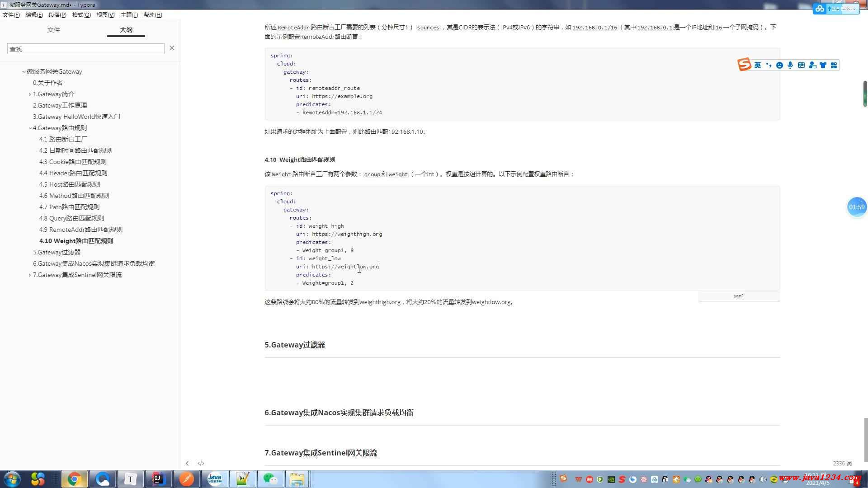Click the Sogou input method logo
868x488 pixels.
tap(744, 65)
